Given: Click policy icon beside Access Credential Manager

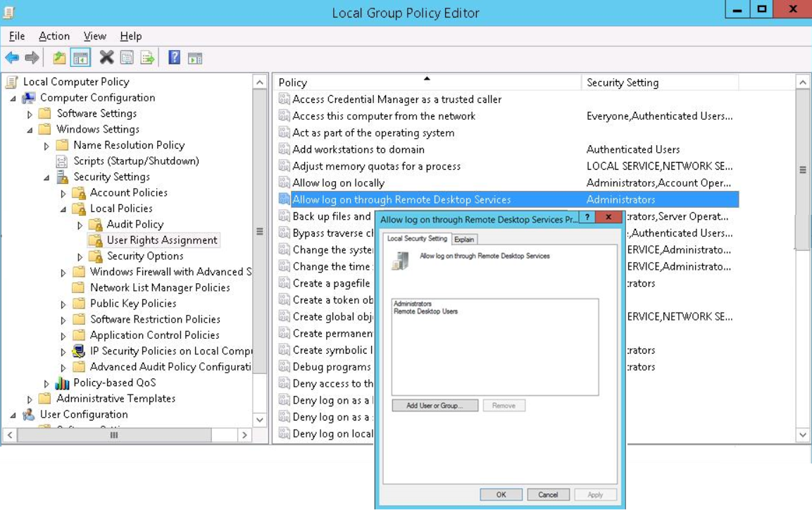Looking at the screenshot, I should tap(284, 99).
